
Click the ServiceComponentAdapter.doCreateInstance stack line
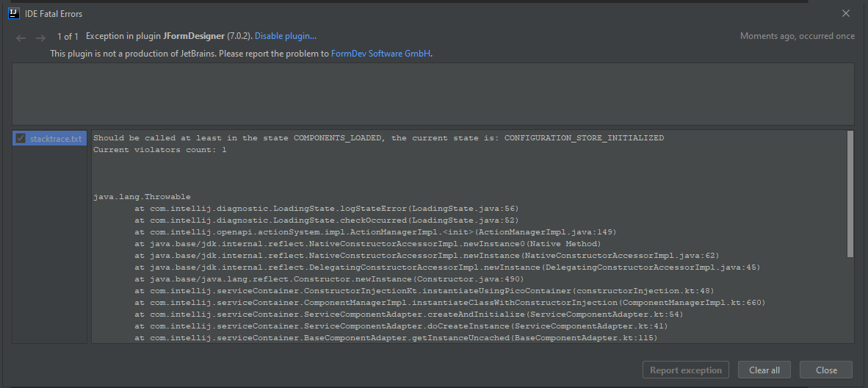[x=402, y=326]
